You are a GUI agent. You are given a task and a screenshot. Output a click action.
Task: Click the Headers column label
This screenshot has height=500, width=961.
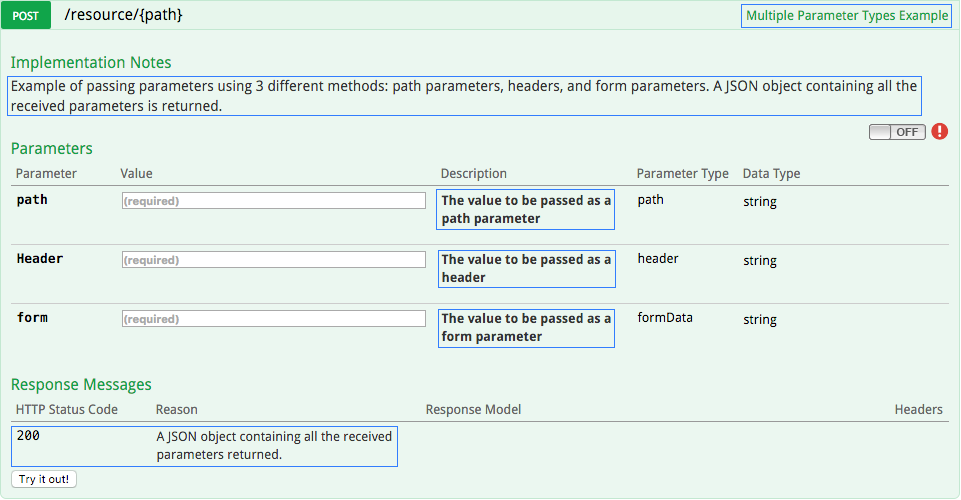[x=918, y=409]
